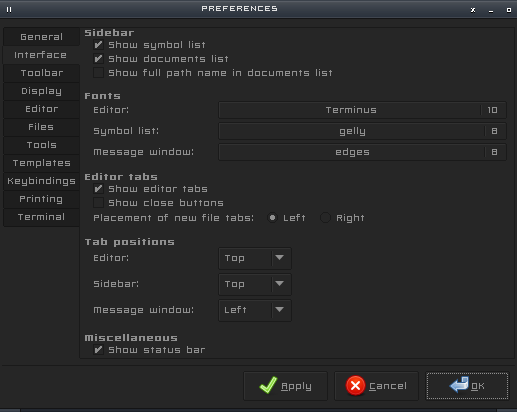Click the window menu icon in title bar
Viewport: 517px width, 412px height.
click(x=9, y=10)
